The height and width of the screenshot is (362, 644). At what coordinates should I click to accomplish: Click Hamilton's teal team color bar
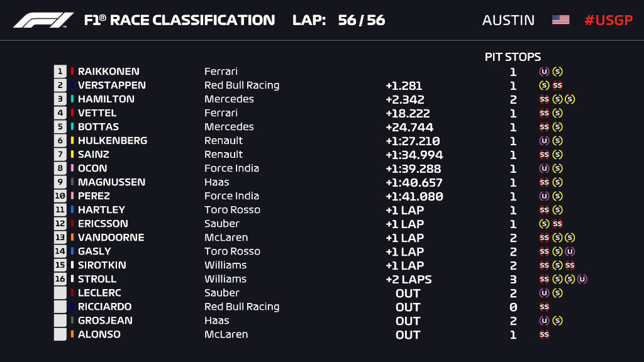(x=72, y=99)
